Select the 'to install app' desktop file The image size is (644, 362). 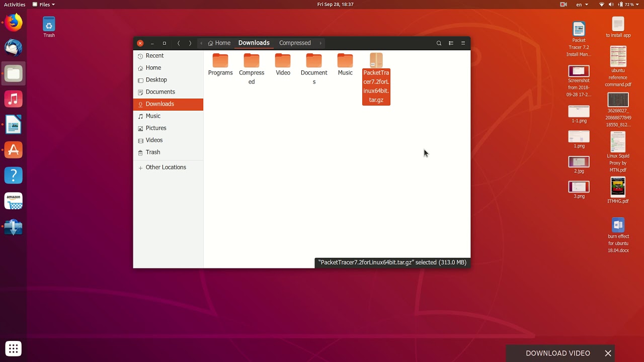click(x=618, y=27)
